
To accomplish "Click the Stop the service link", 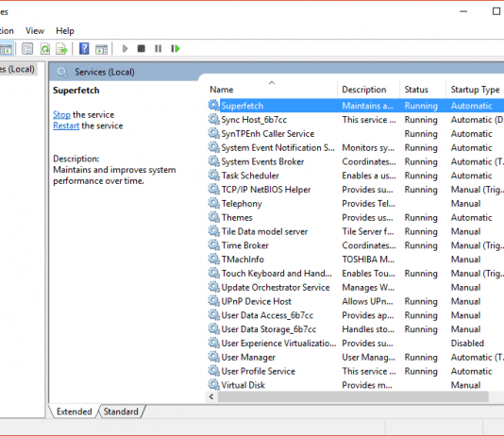I will coord(61,115).
